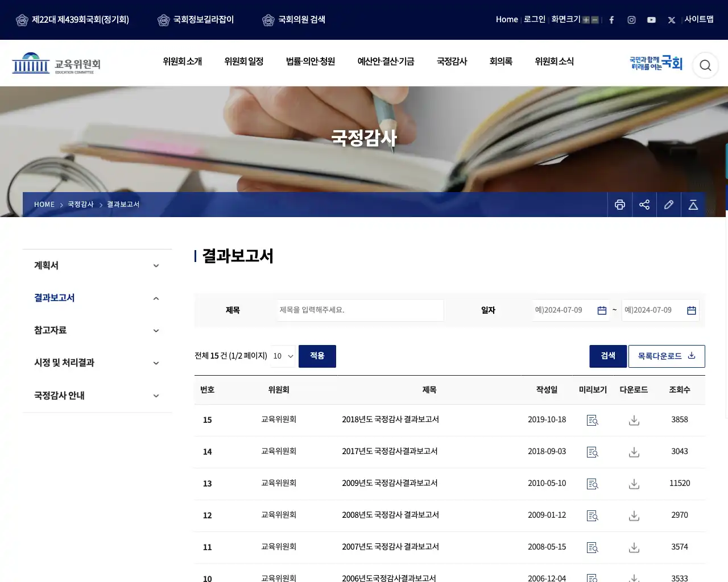The height and width of the screenshot is (582, 728).
Task: Open the 법률·의안·청원 menu
Action: click(311, 61)
